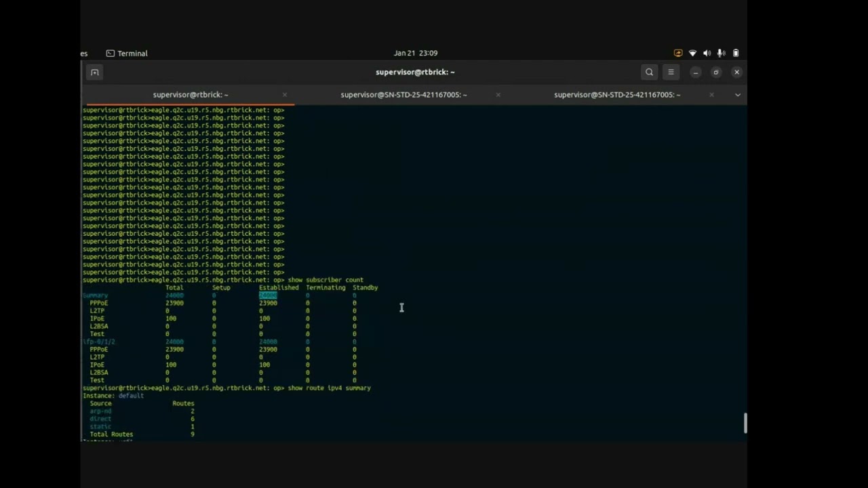Click the window title 'supervisor@rtbrick: ~'
This screenshot has height=488, width=868.
tap(415, 72)
